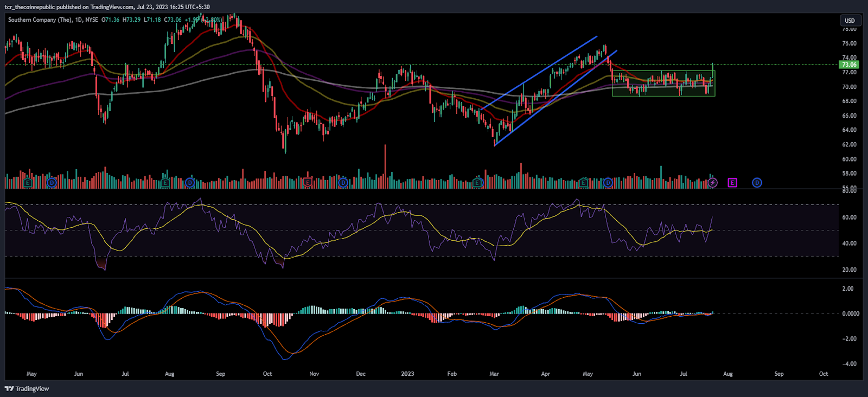Click the RSI 60.00 scale label
This screenshot has height=397, width=868.
click(x=849, y=217)
